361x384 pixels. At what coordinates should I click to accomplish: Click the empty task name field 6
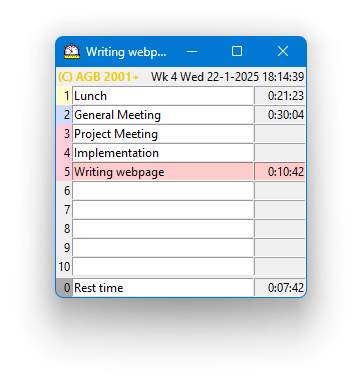click(x=163, y=191)
